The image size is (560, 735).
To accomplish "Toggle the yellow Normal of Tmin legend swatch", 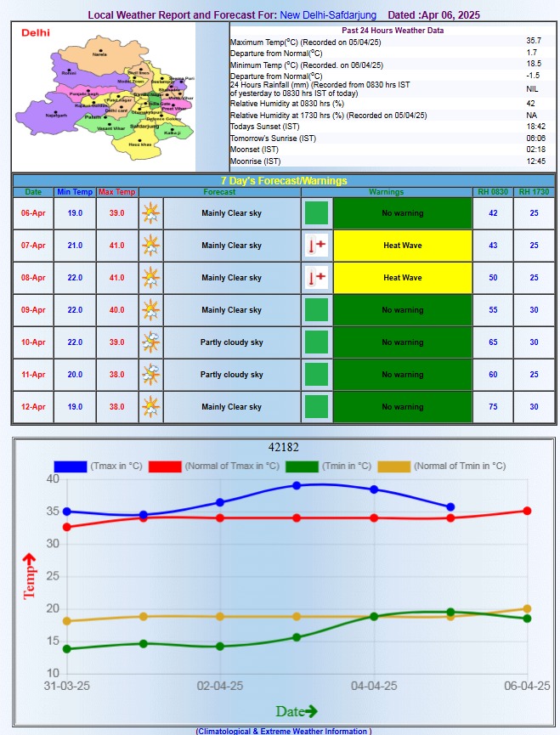I will click(x=394, y=466).
